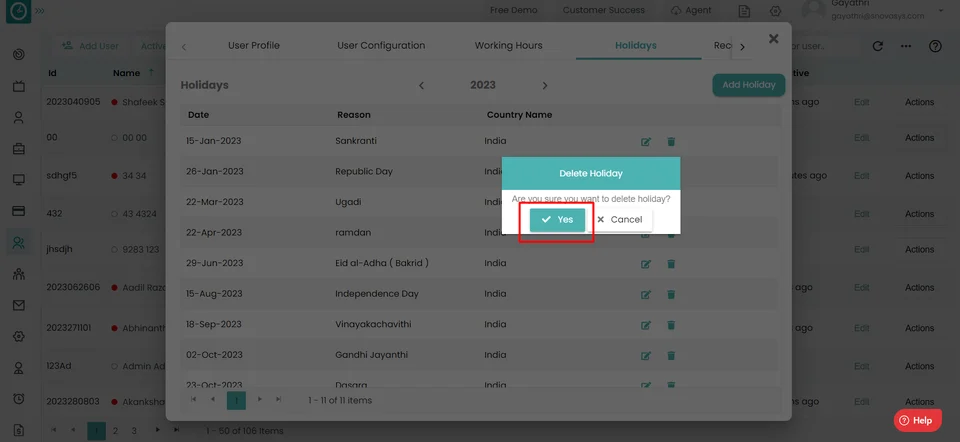
Task: Click the Republic Day reason cell
Action: coord(364,171)
